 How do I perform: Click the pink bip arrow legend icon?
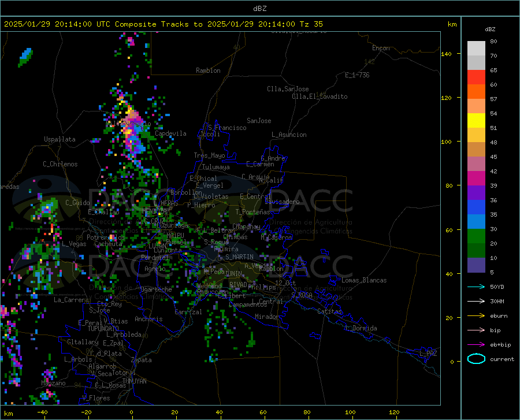pos(476,330)
